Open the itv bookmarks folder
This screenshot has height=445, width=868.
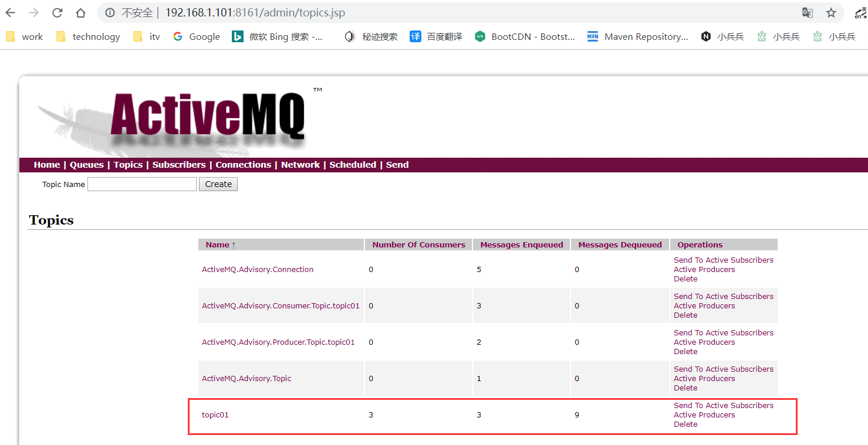pos(147,36)
